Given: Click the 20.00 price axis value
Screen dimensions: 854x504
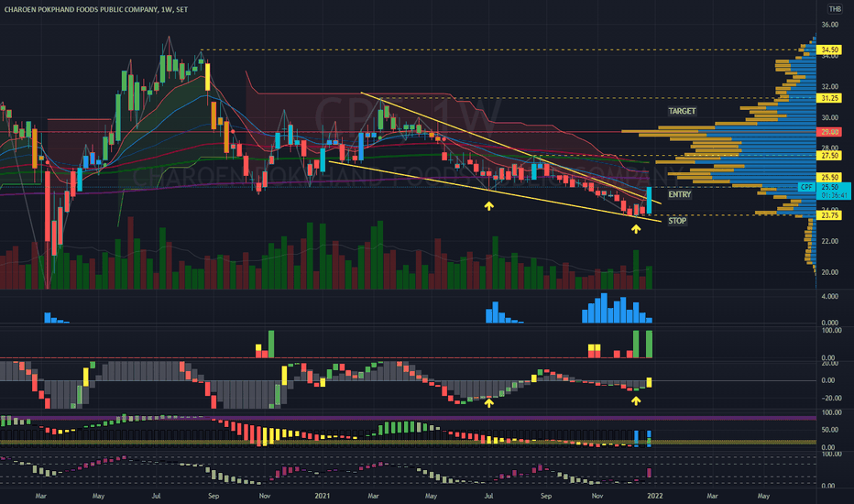Looking at the screenshot, I should pyautogui.click(x=829, y=272).
